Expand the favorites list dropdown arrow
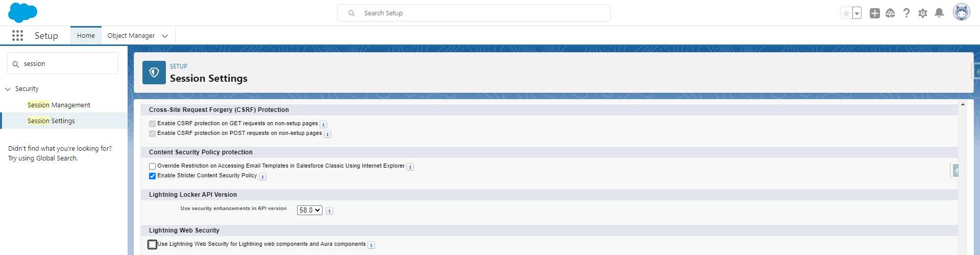 pos(857,13)
